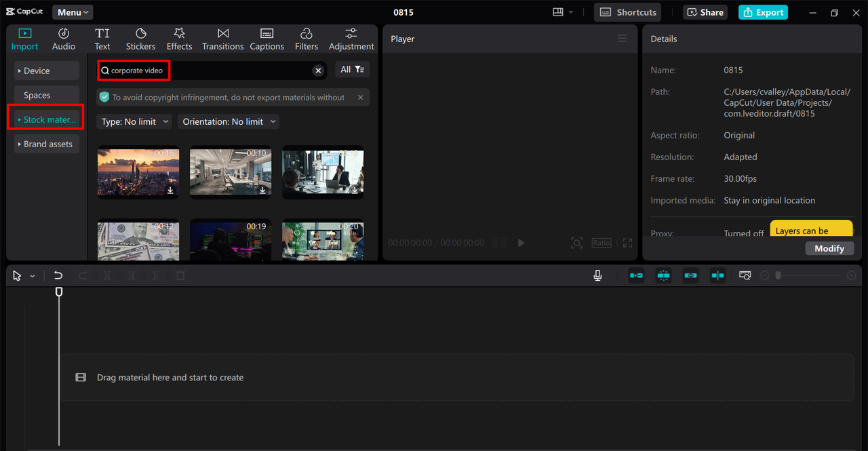Open the Effects tab
Viewport: 868px width, 451px height.
[x=179, y=39]
